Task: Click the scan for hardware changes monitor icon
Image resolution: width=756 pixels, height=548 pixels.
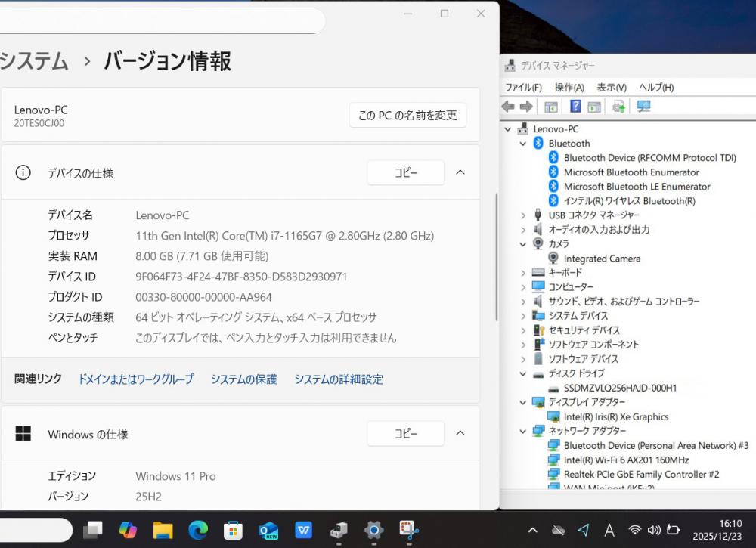Action: coord(643,107)
